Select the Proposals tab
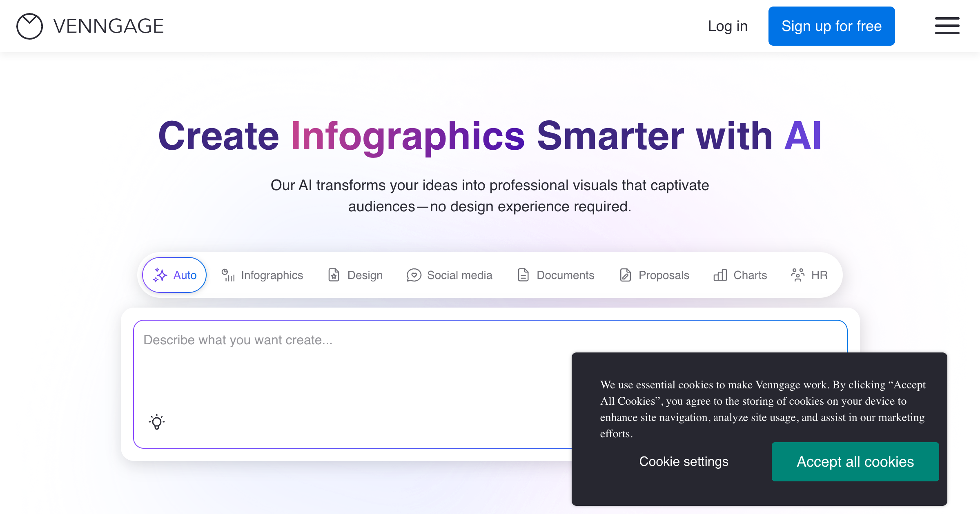Image resolution: width=980 pixels, height=514 pixels. coord(654,275)
